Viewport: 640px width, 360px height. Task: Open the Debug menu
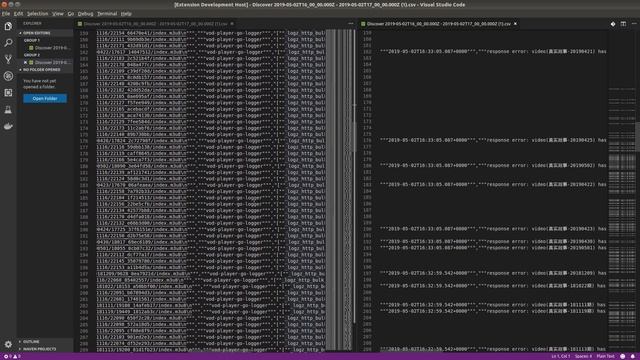[85, 13]
